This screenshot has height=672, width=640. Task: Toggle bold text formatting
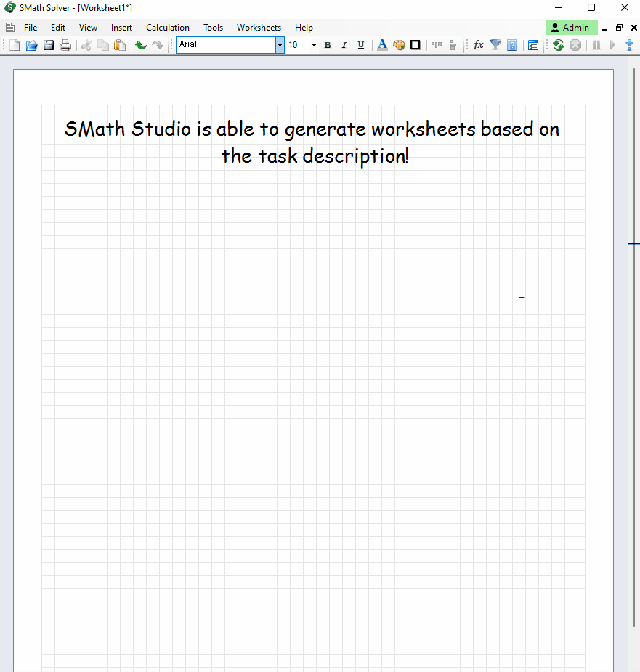tap(327, 45)
